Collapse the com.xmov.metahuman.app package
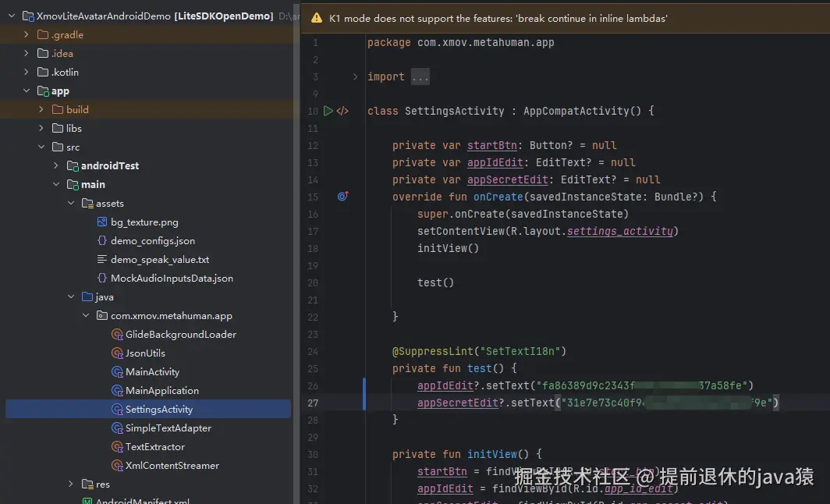 (86, 316)
